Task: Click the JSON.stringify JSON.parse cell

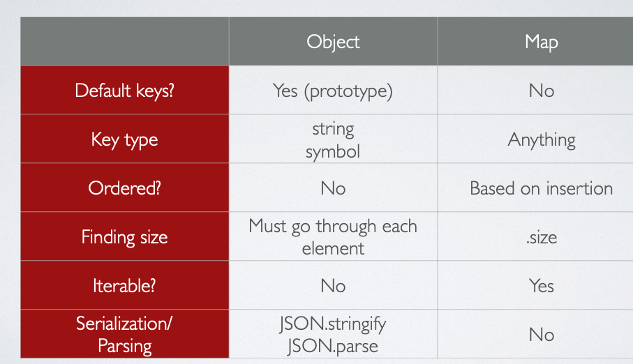Action: click(x=333, y=334)
